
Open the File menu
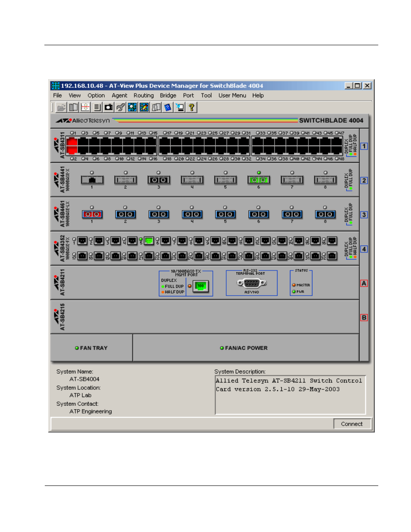pyautogui.click(x=57, y=96)
